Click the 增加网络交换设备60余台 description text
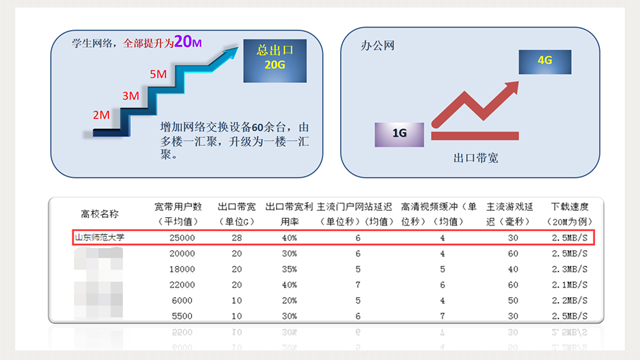This screenshot has width=640, height=360. coord(234,141)
